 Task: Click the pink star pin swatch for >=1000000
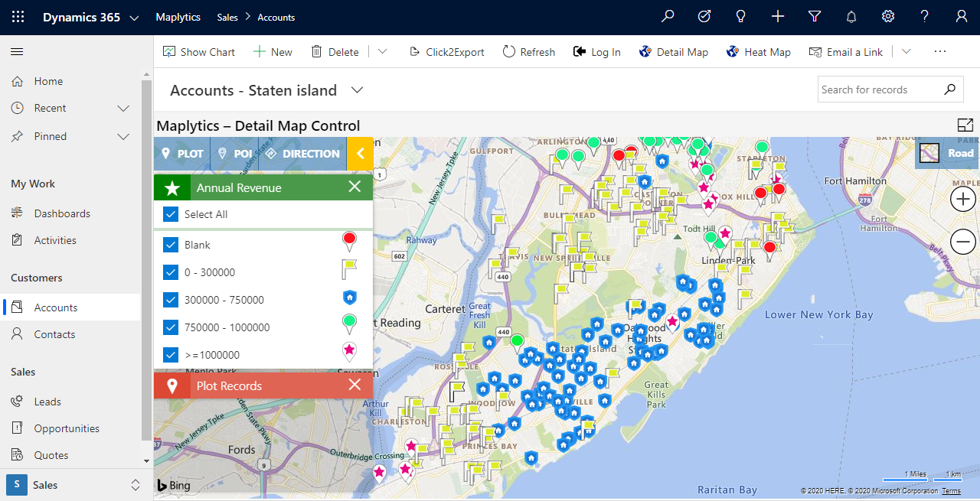(x=349, y=352)
